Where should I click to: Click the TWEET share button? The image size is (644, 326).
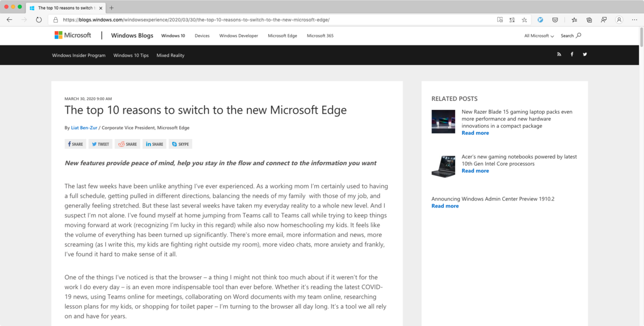tap(100, 144)
